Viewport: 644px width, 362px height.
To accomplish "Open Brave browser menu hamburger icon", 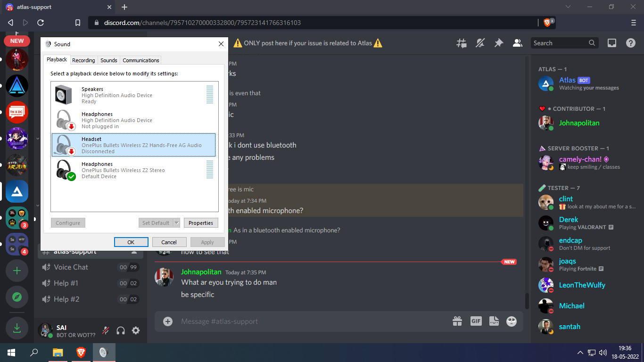I will 633,23.
